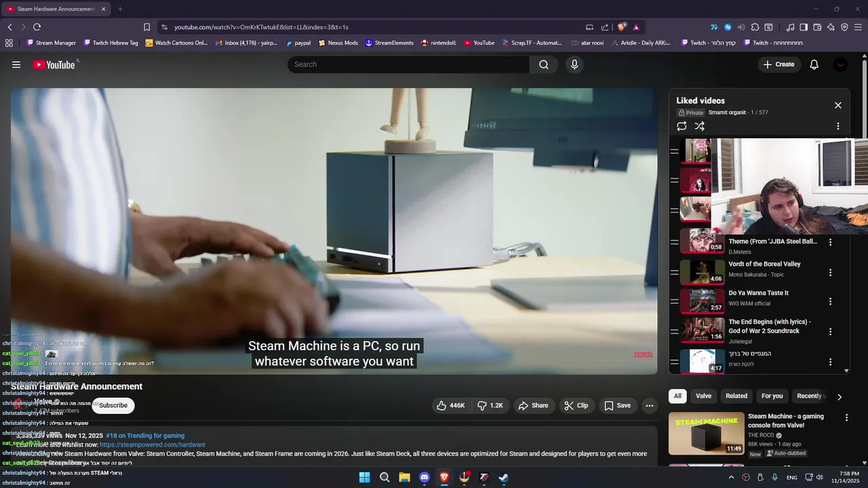Open Steam from taskbar

tap(504, 477)
